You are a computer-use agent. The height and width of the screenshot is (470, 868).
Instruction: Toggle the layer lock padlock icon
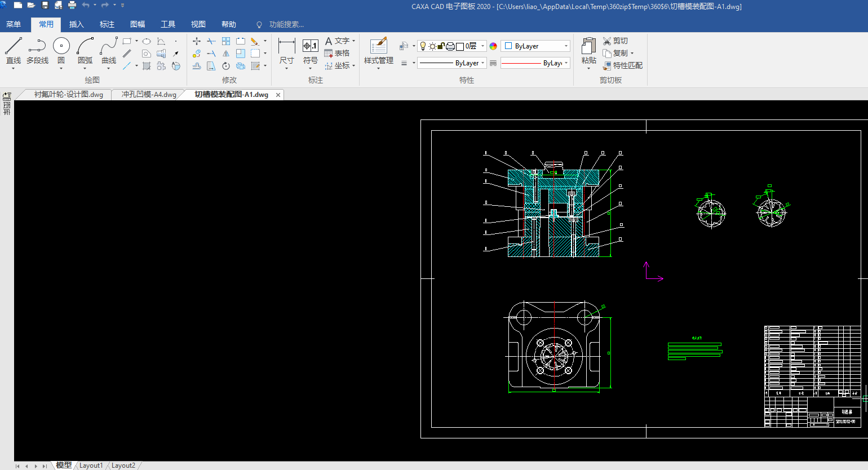(441, 46)
